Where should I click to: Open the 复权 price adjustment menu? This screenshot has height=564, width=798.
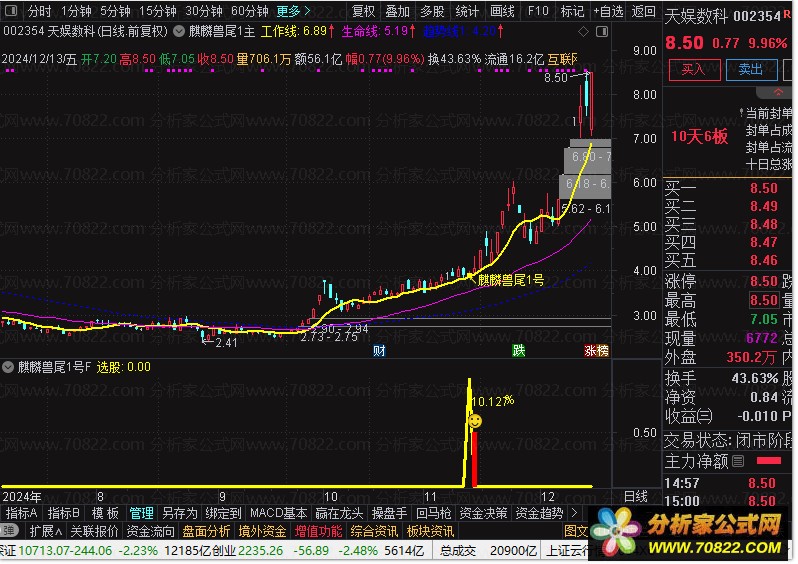tap(363, 11)
